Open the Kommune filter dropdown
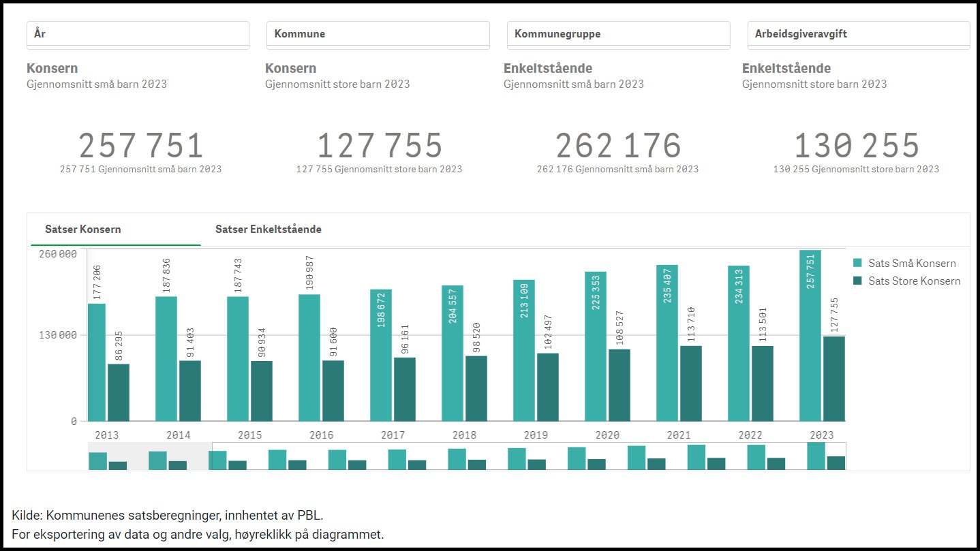The width and height of the screenshot is (980, 551). tap(378, 34)
